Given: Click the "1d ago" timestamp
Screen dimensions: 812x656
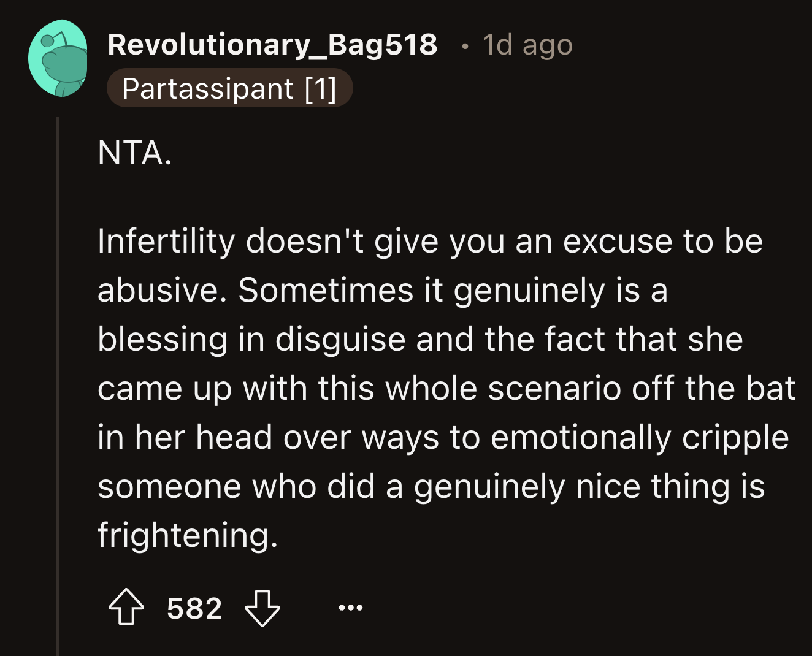Looking at the screenshot, I should 527,44.
